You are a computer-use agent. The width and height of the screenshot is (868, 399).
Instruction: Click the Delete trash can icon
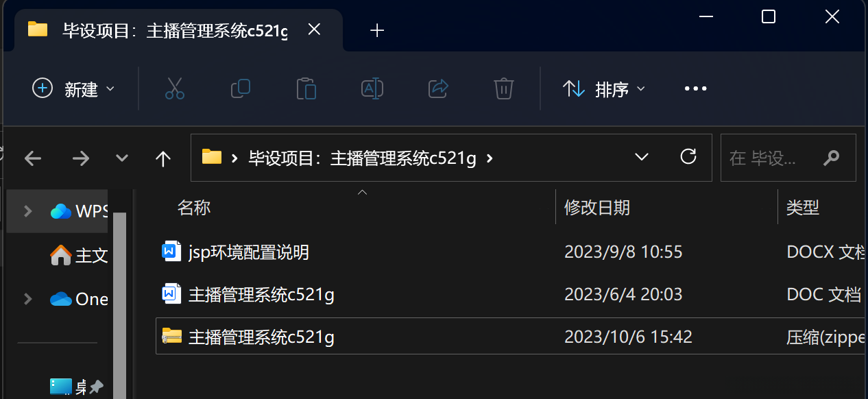coord(504,88)
